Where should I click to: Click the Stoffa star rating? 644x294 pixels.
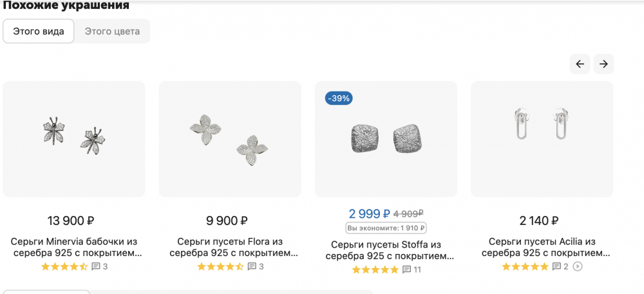coord(375,269)
